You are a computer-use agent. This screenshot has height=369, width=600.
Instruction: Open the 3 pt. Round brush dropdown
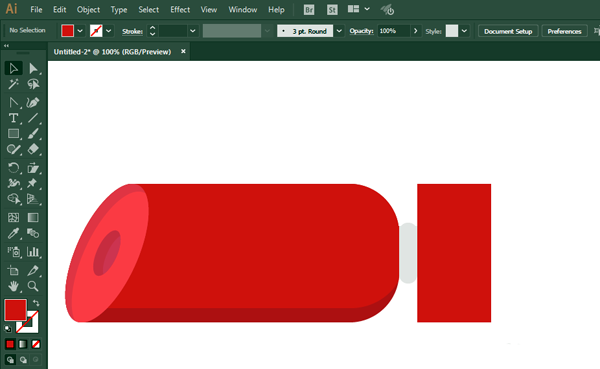[x=339, y=31]
